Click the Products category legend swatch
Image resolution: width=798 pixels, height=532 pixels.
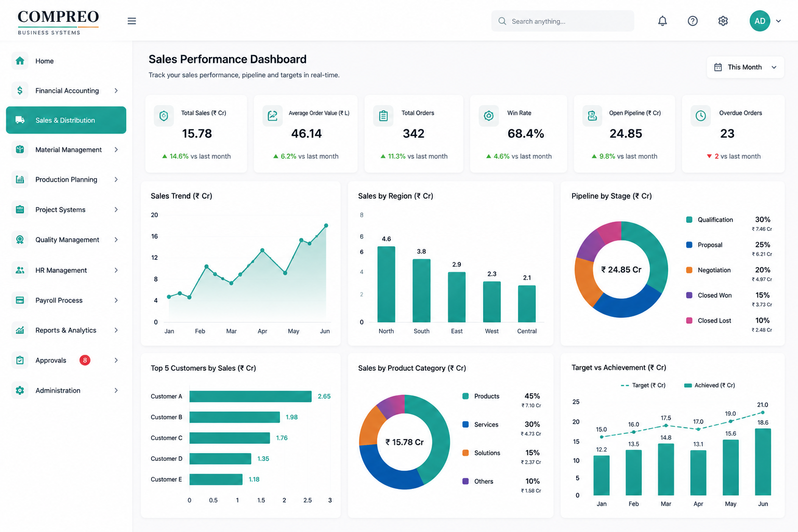(465, 396)
